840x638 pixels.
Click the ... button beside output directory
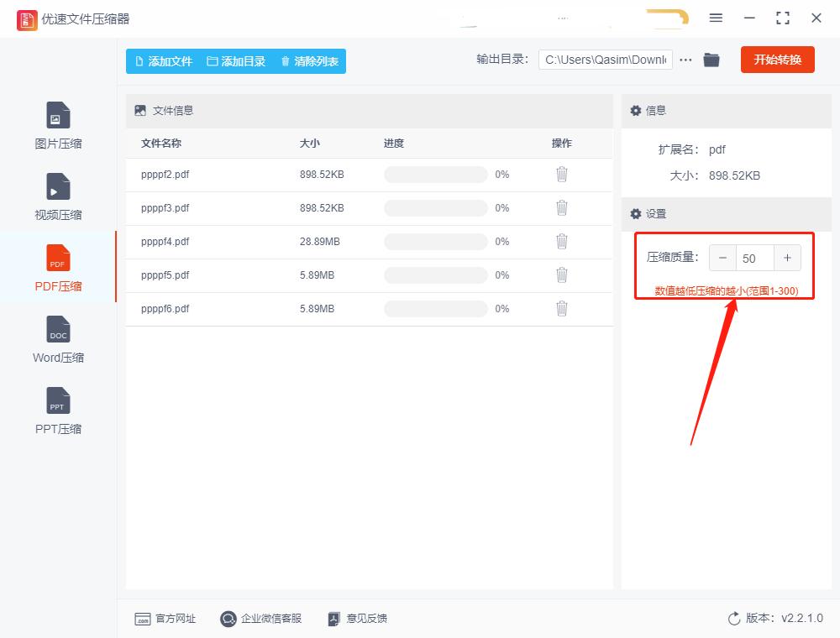click(x=685, y=60)
